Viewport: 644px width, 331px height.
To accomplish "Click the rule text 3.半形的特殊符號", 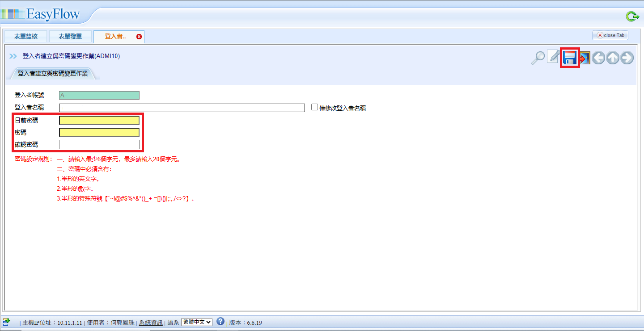I will pos(126,198).
